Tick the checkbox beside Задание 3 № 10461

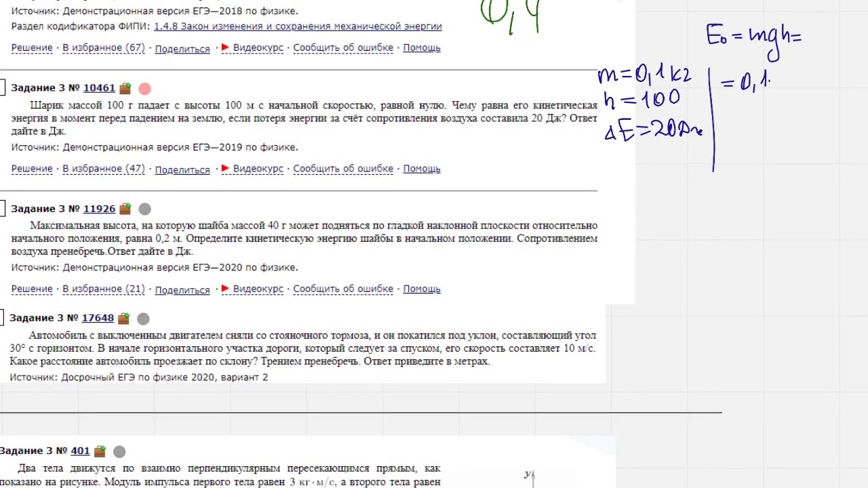[2, 87]
